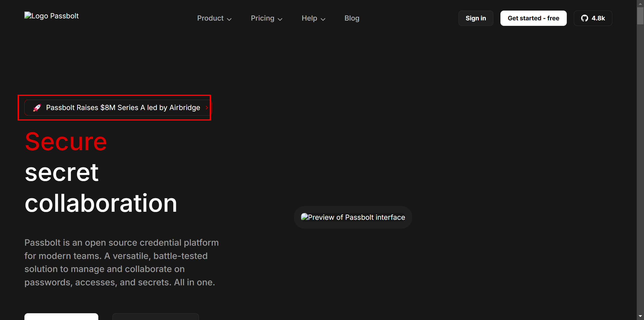Click the GitHub octocat icon
Screen dimensions: 644x320
(584, 18)
